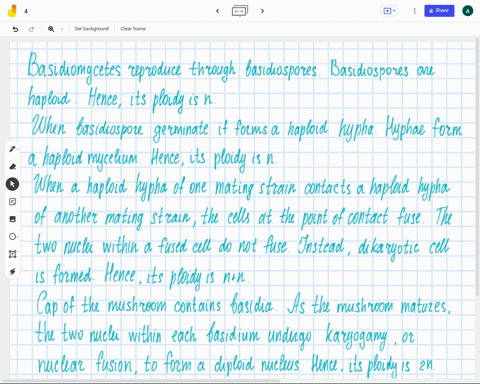Screen dimensions: 480x384
Task: Open the present-to-meeting dropdown
Action: click(x=389, y=11)
